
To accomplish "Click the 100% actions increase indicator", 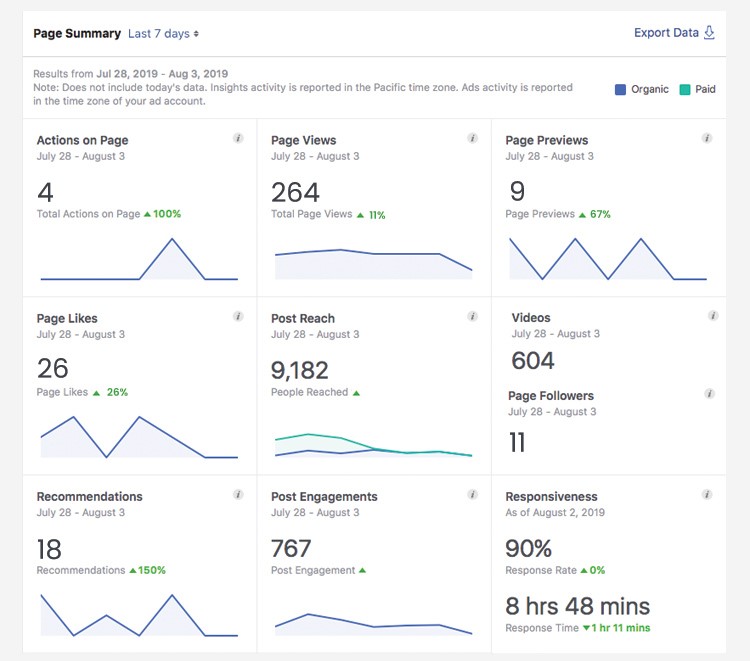I will click(163, 214).
